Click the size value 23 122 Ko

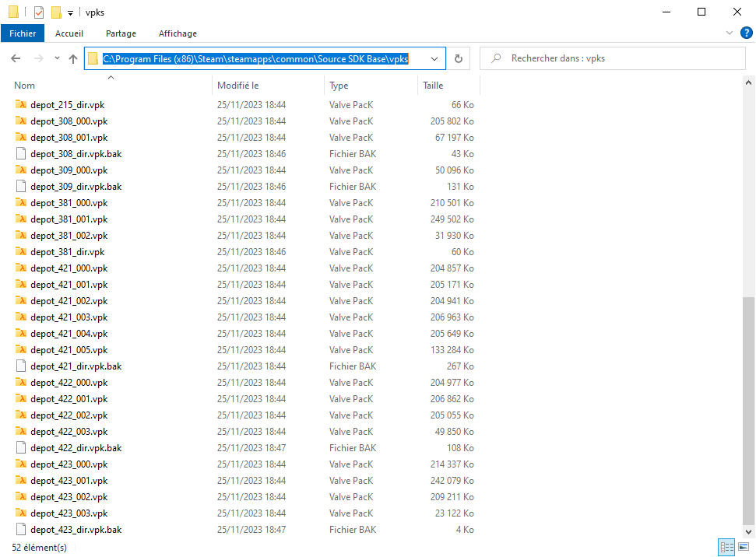pyautogui.click(x=454, y=513)
